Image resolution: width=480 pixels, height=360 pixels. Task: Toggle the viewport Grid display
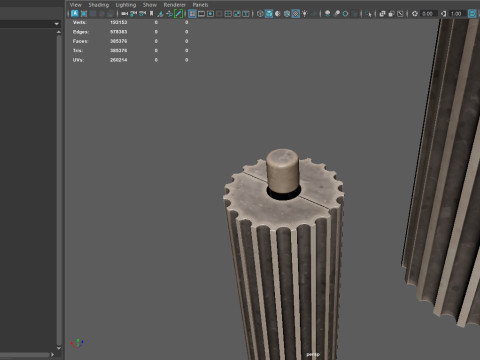tap(192, 13)
